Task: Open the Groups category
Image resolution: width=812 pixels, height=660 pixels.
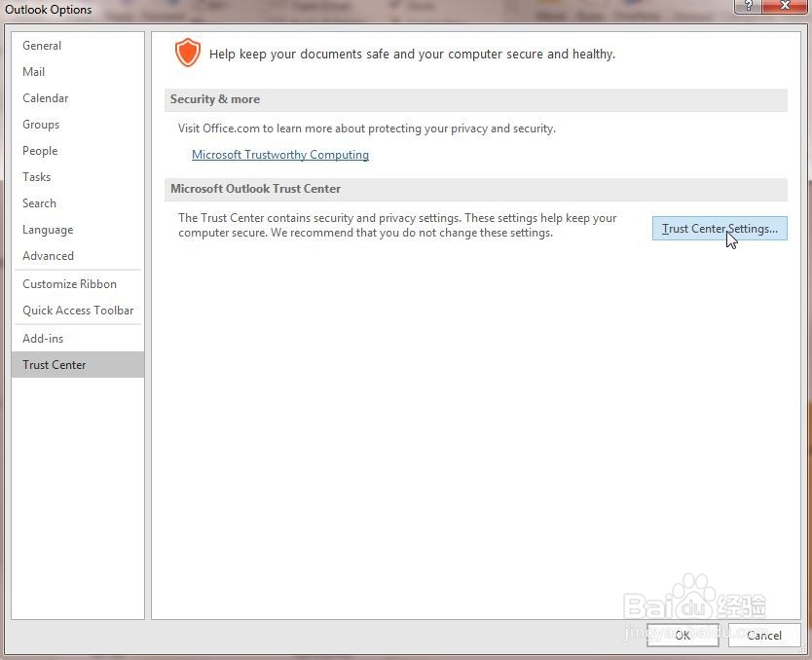Action: [78, 125]
